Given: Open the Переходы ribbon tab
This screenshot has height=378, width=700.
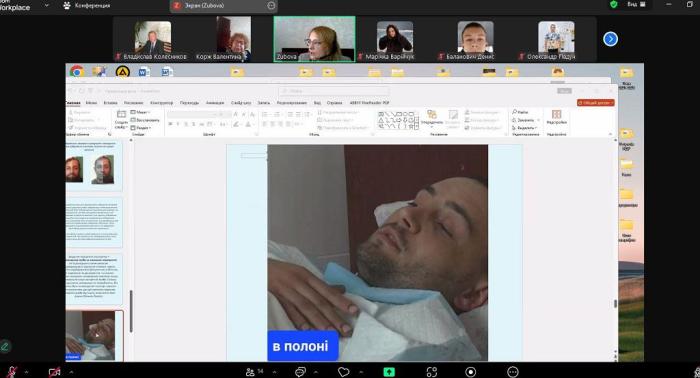Looking at the screenshot, I should pos(189,103).
